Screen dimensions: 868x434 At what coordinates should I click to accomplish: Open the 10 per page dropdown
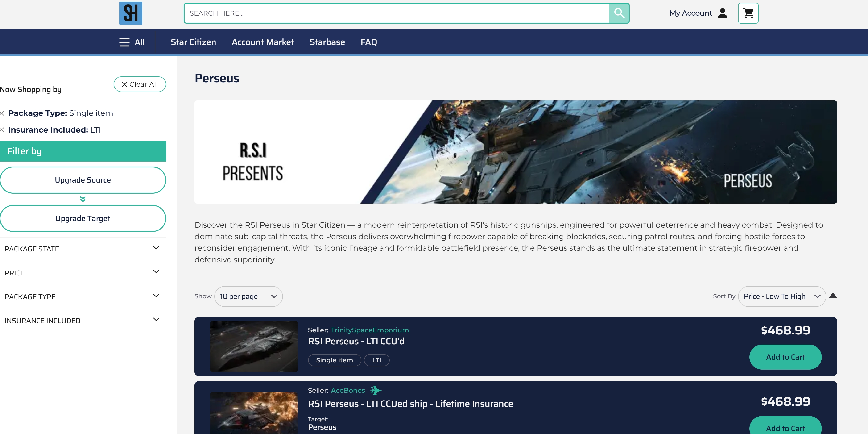click(x=248, y=296)
